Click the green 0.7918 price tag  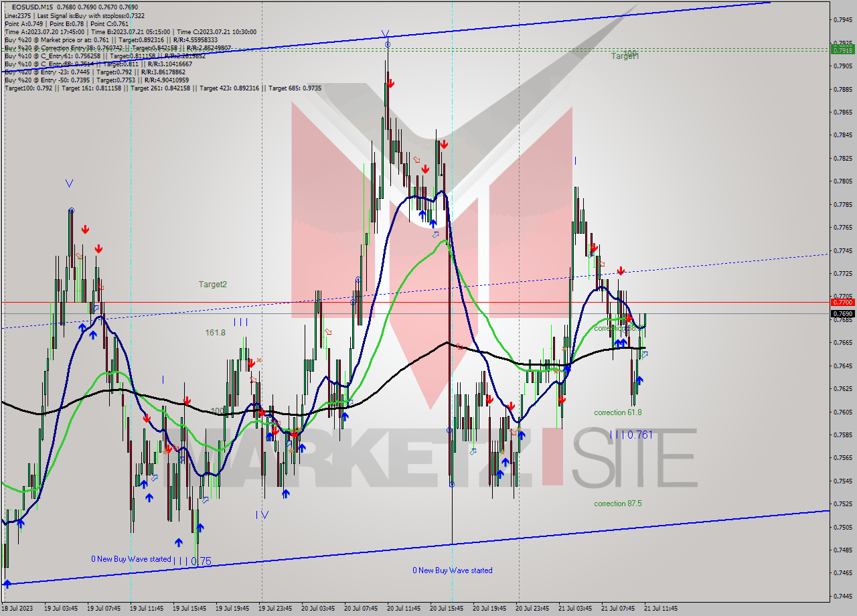[843, 50]
